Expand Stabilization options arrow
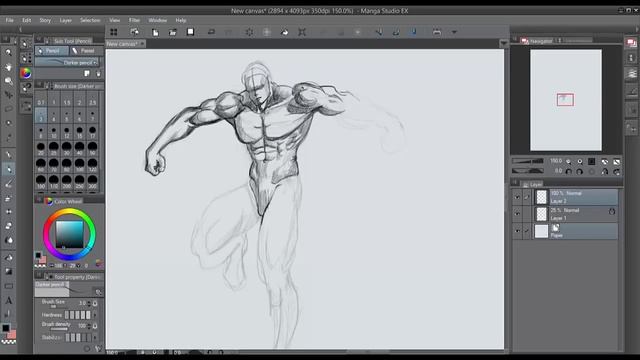This screenshot has height=360, width=640. (95, 338)
